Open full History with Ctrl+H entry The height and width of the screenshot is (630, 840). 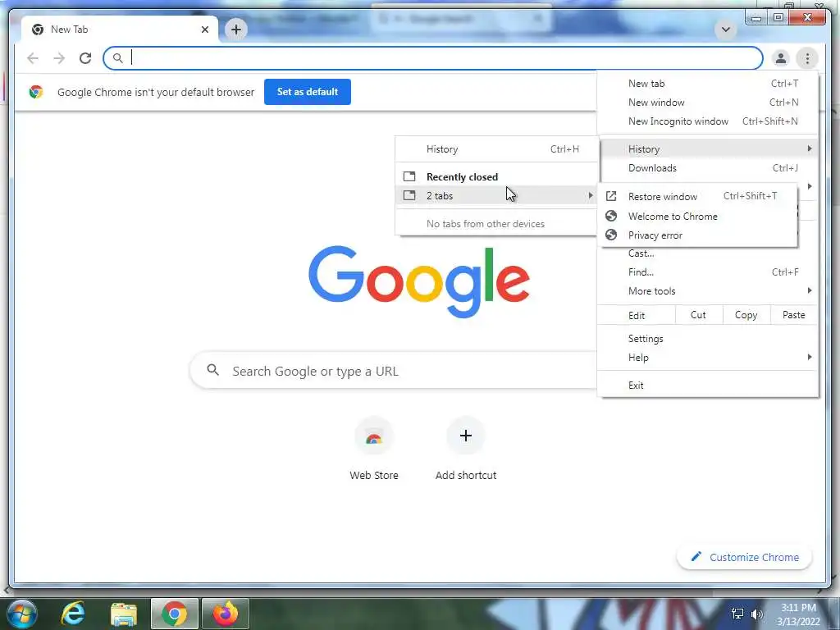point(496,149)
